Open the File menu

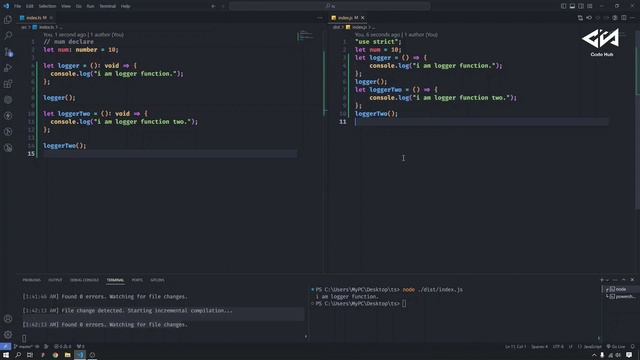[18, 6]
